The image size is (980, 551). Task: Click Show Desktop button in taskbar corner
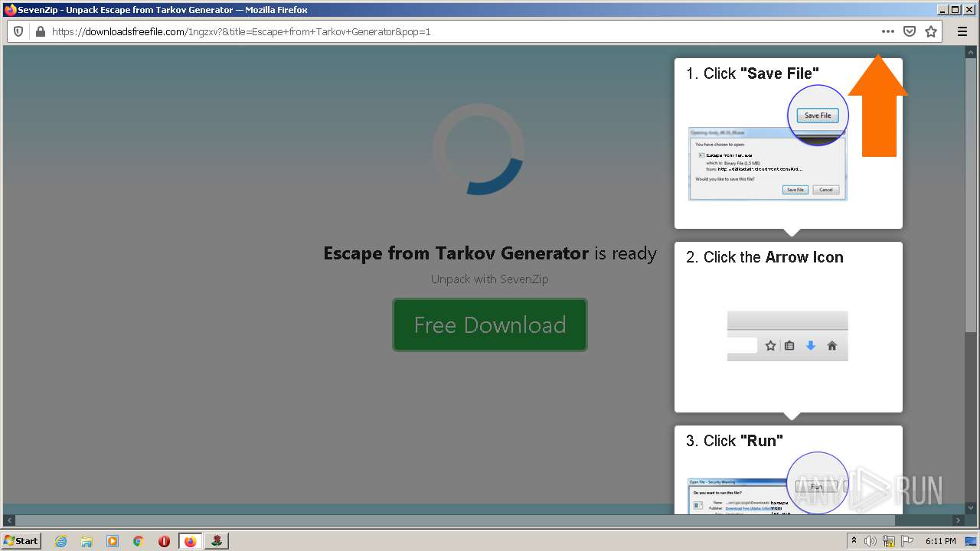click(972, 541)
